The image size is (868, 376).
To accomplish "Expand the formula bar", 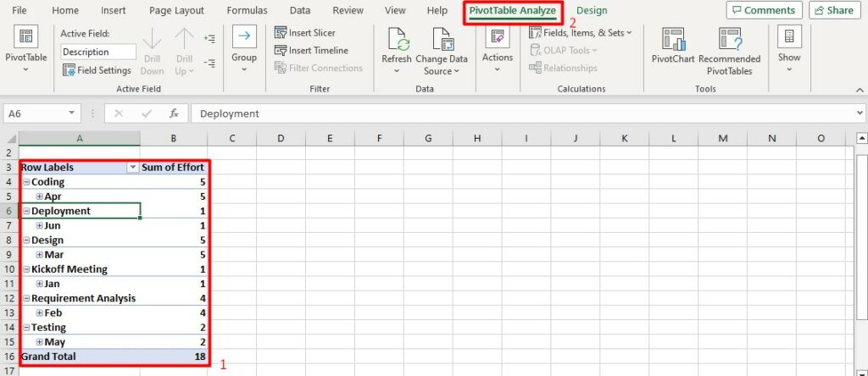I will pos(860,113).
